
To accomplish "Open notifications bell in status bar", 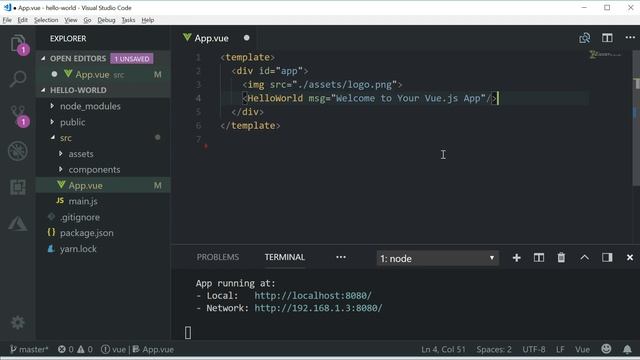I will (x=627, y=349).
